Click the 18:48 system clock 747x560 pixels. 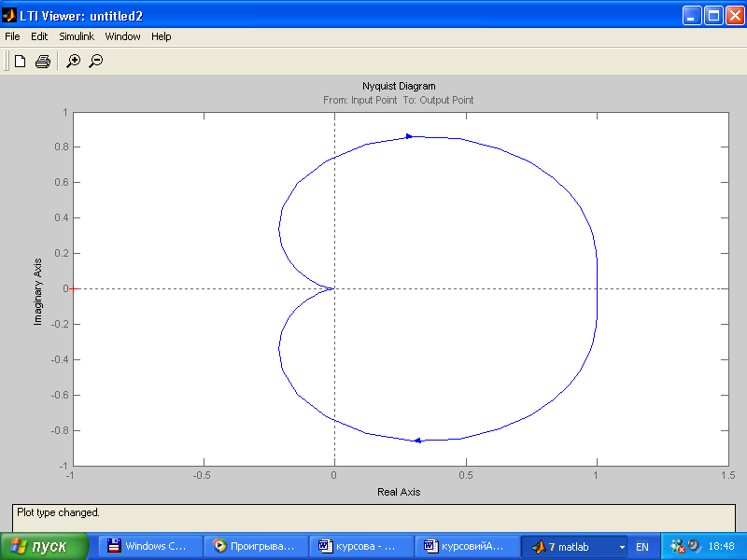tap(721, 546)
